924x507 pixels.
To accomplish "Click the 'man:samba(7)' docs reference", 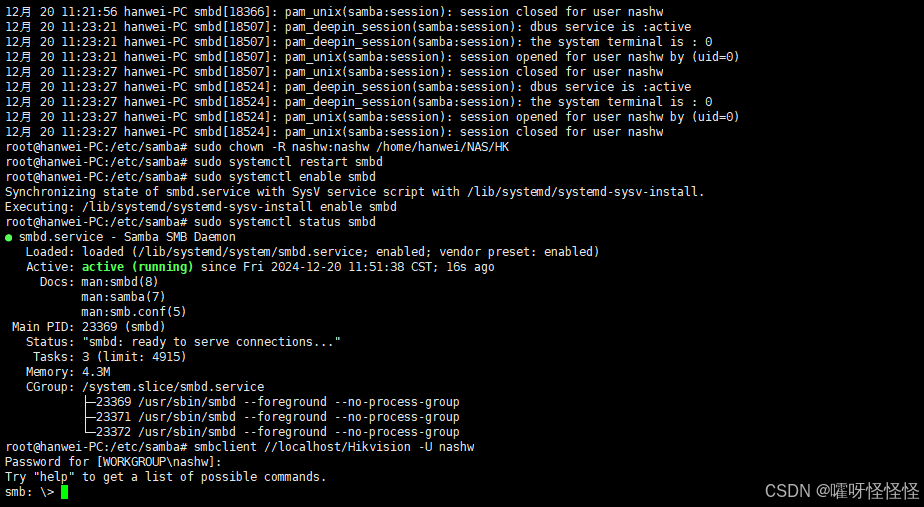I will [x=123, y=297].
